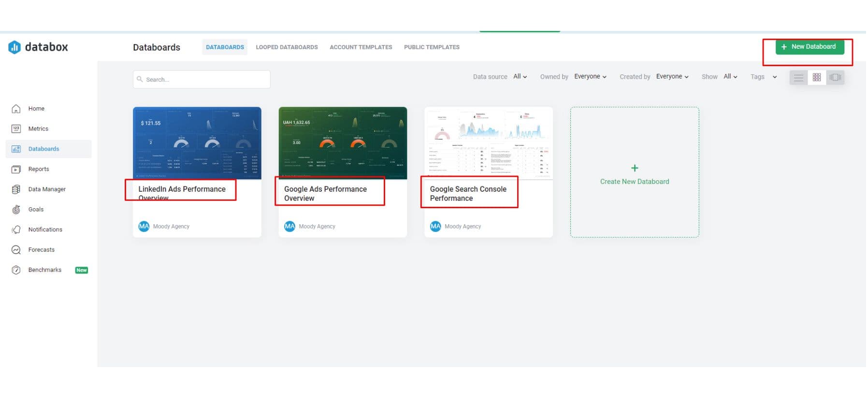
Task: Click the Data Manager database icon
Action: coord(16,189)
